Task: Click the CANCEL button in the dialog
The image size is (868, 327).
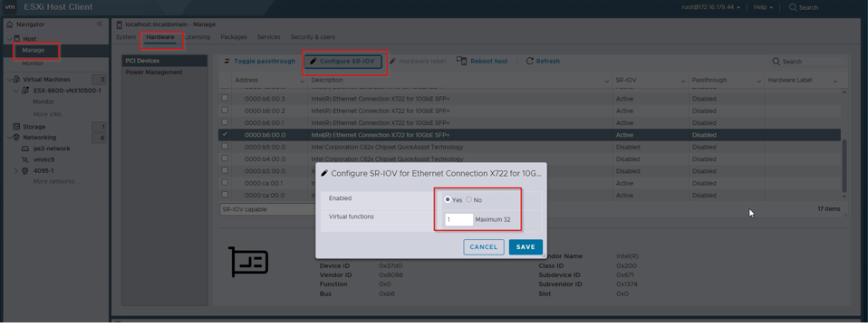Action: coord(483,246)
